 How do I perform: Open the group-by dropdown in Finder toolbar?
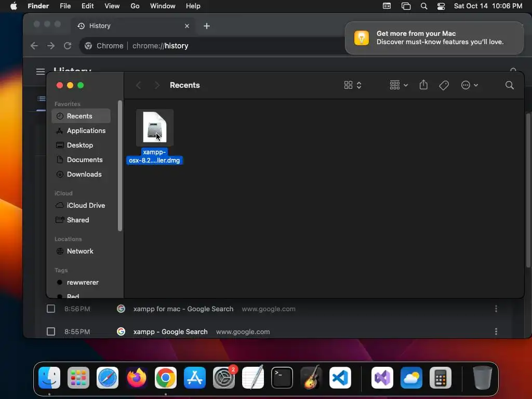click(x=398, y=85)
